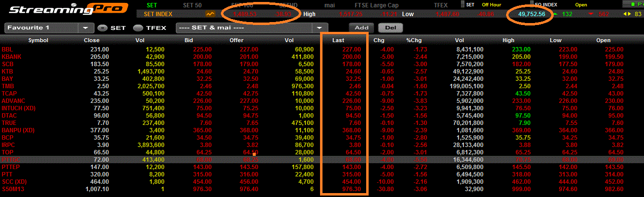Sort by the %Chg column header
The image size is (644, 197).
pyautogui.click(x=413, y=41)
